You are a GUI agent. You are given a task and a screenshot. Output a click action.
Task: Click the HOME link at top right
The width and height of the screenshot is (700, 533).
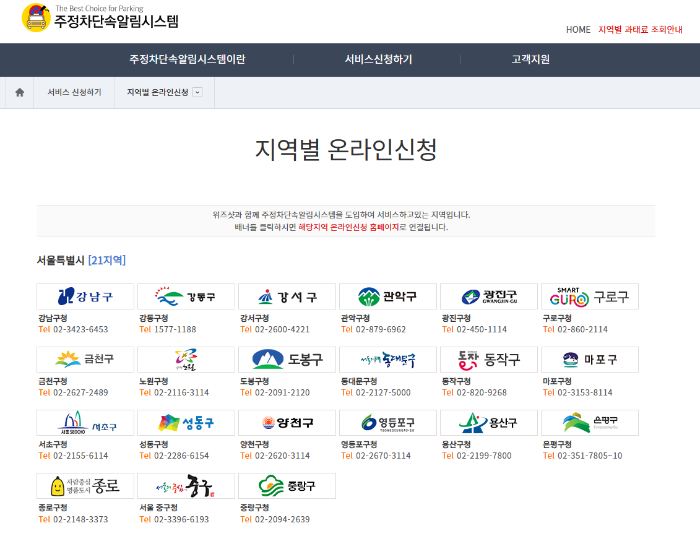[x=578, y=29]
